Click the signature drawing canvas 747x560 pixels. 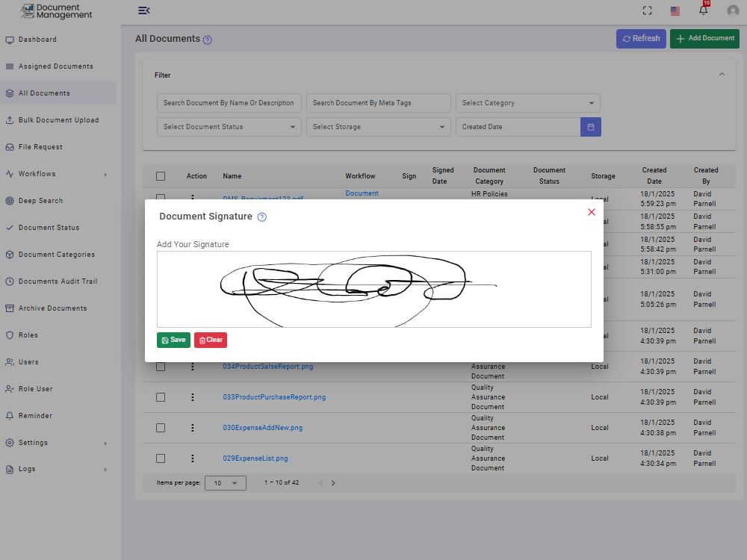tap(374, 290)
